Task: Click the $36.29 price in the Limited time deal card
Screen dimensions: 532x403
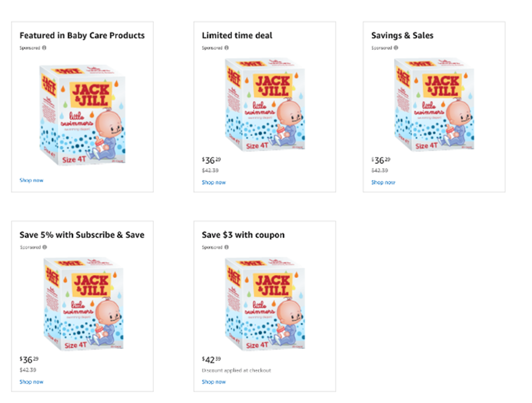Action: point(210,160)
